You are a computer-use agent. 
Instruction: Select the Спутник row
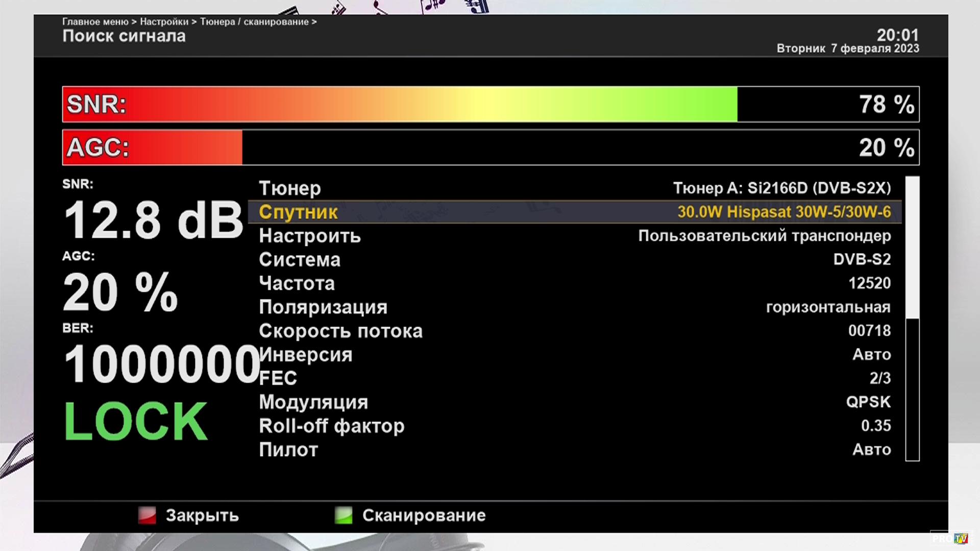299,212
